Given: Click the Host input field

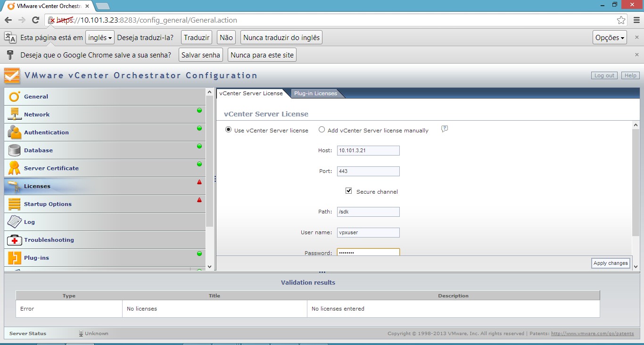Looking at the screenshot, I should pyautogui.click(x=368, y=151).
